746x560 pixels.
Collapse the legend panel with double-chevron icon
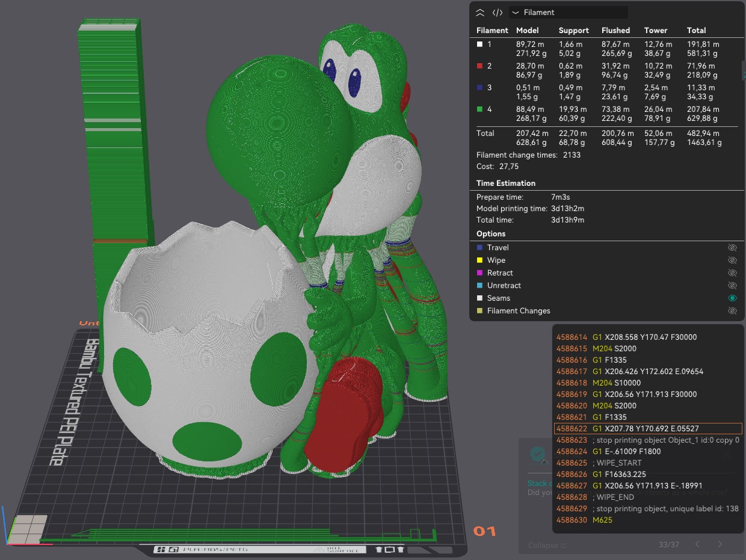point(480,13)
